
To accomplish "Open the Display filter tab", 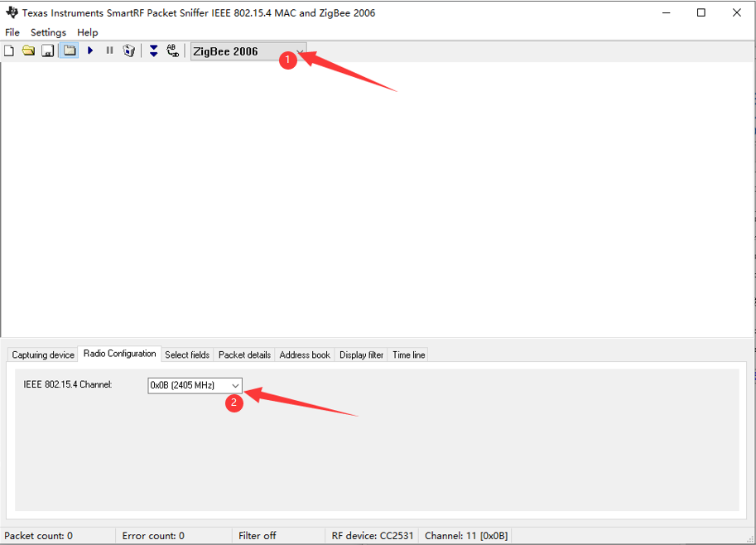I will coord(361,354).
